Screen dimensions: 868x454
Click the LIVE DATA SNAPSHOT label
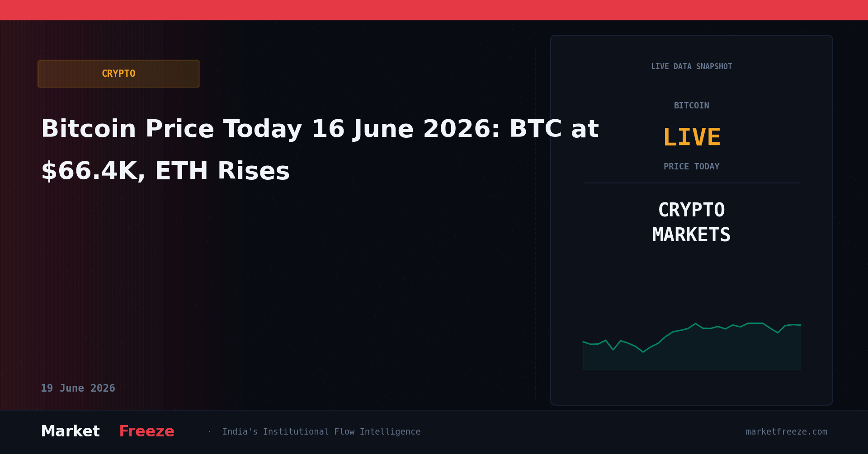coord(691,67)
